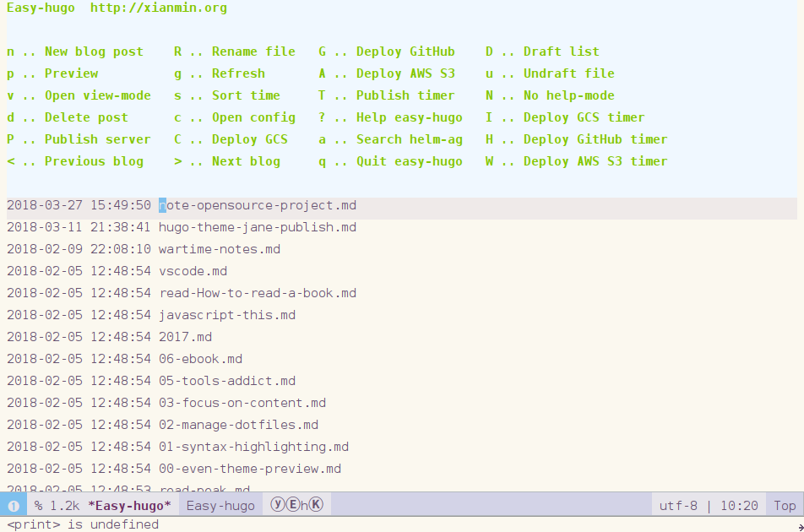Click the Draft list help entry
Screen dimensions: 804x532
point(561,52)
